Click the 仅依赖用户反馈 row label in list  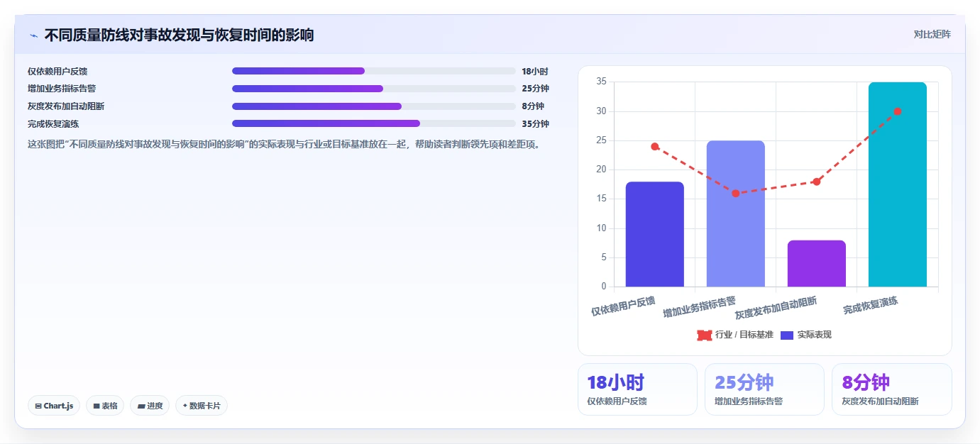57,71
